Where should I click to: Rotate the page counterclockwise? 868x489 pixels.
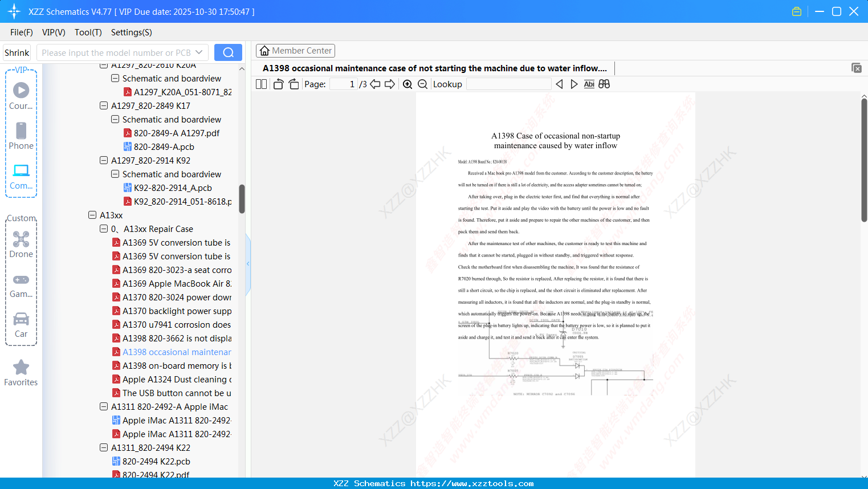click(x=278, y=84)
